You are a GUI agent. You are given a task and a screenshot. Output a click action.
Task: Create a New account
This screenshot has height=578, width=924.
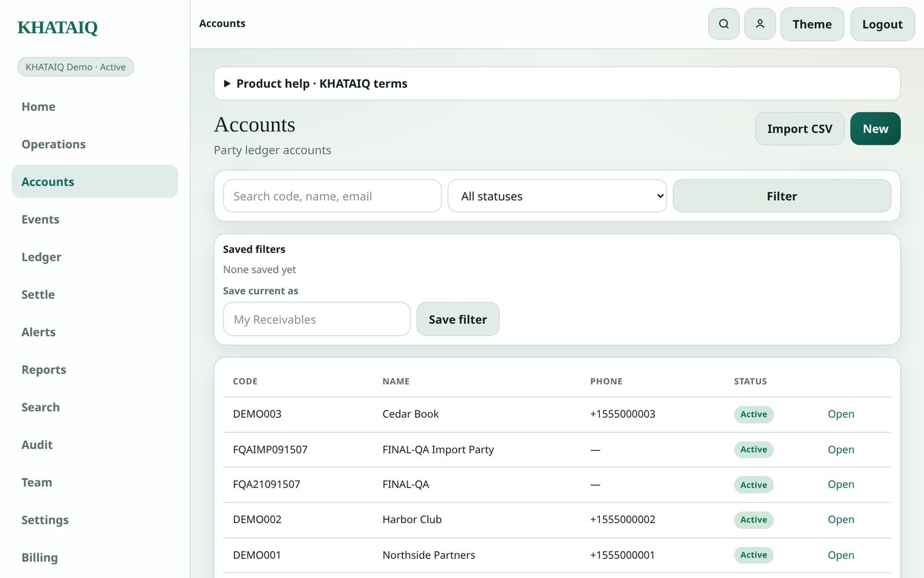875,128
